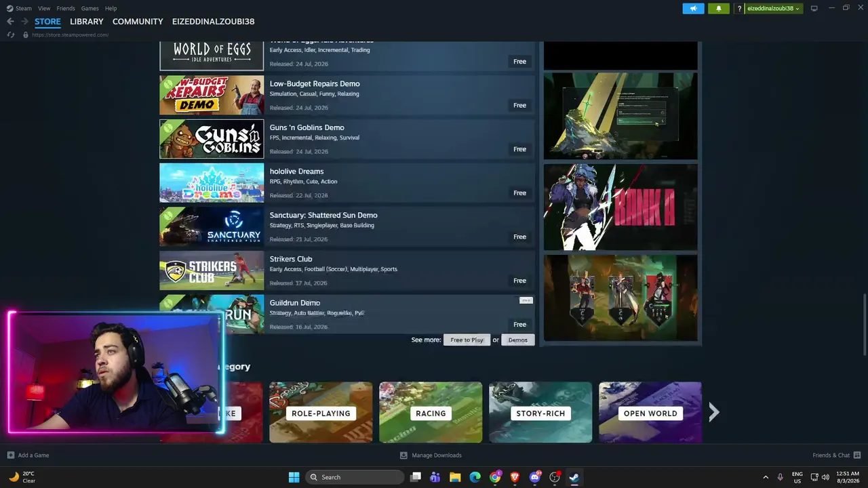Click the ENG US language indicator

point(797,477)
